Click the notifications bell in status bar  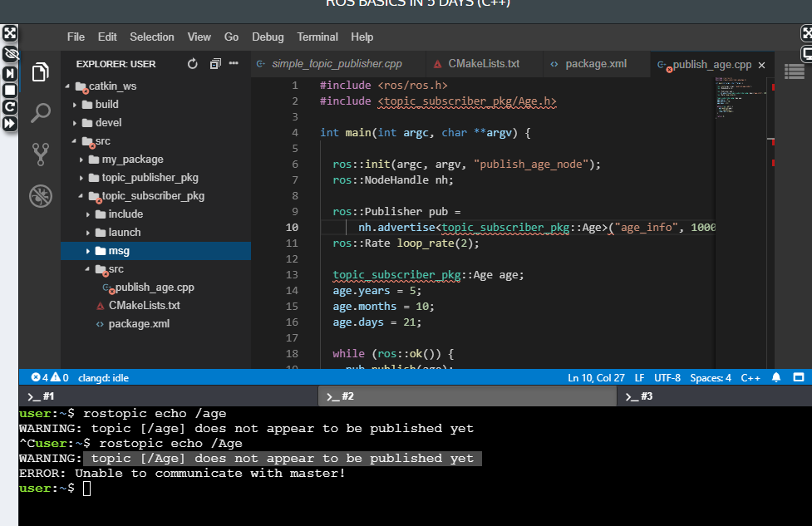tap(776, 377)
